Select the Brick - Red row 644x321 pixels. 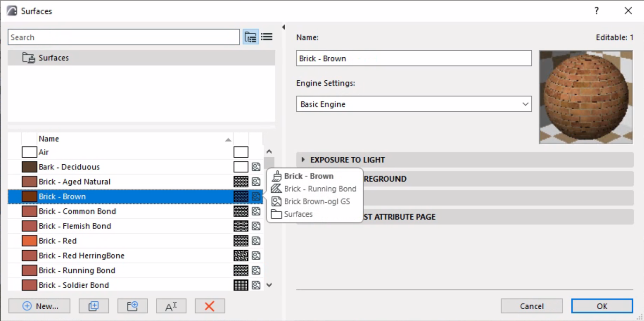click(x=135, y=241)
